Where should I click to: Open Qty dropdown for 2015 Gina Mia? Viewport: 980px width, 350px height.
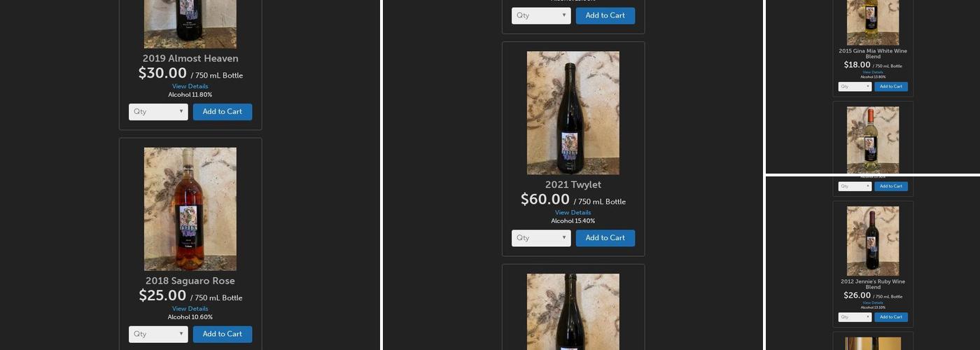[855, 87]
